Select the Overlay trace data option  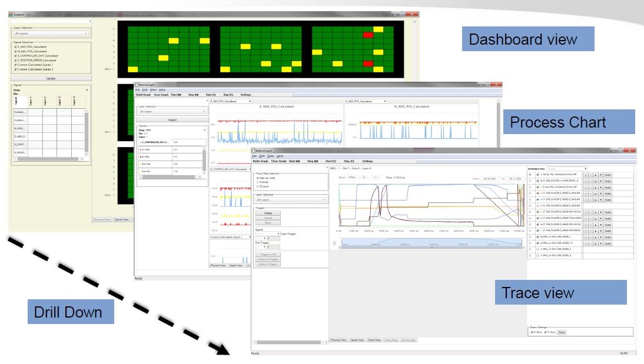click(257, 182)
